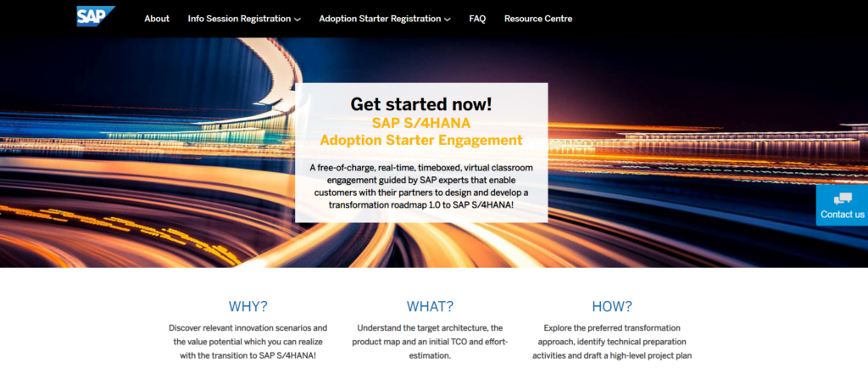868x385 pixels.
Task: Expand the chevron beside Info Session Registration
Action: coord(298,20)
